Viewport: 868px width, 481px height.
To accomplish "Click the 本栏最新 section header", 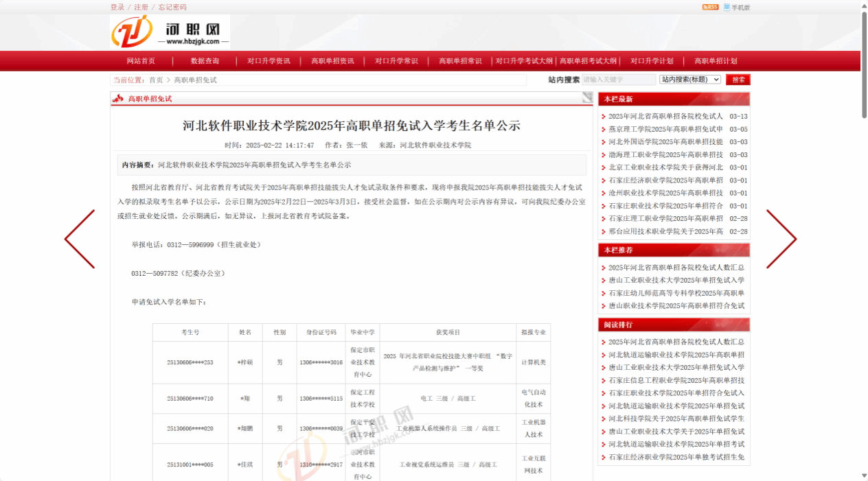I will coord(674,99).
